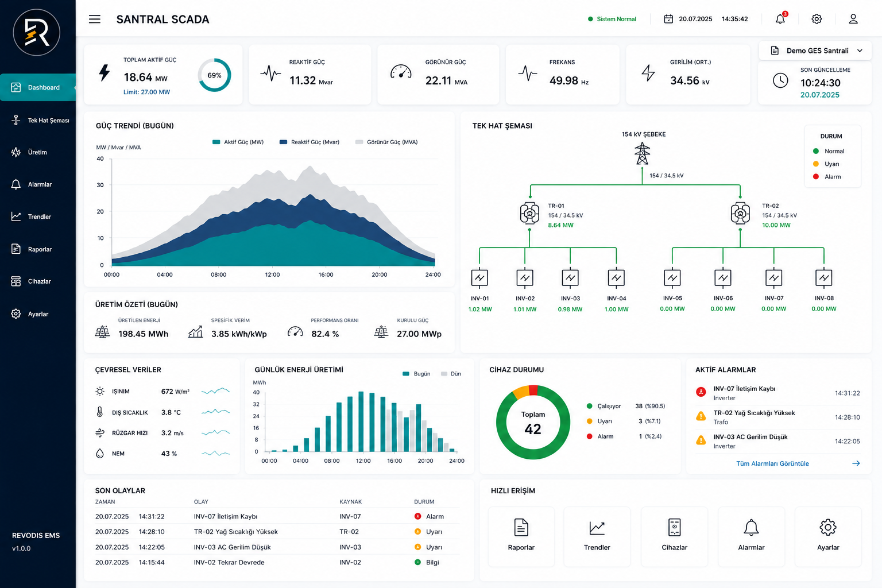This screenshot has height=588, width=882.
Task: Open notifications bell in header
Action: (780, 18)
